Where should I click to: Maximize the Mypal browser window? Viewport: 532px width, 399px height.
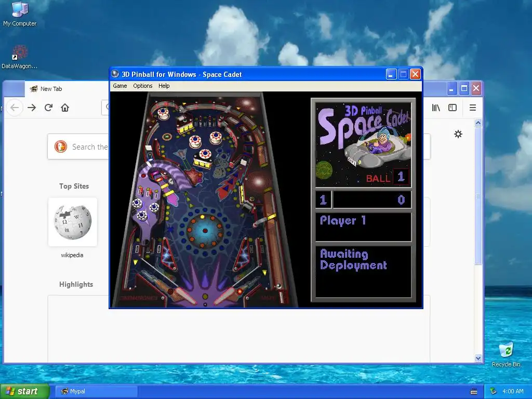coord(464,88)
